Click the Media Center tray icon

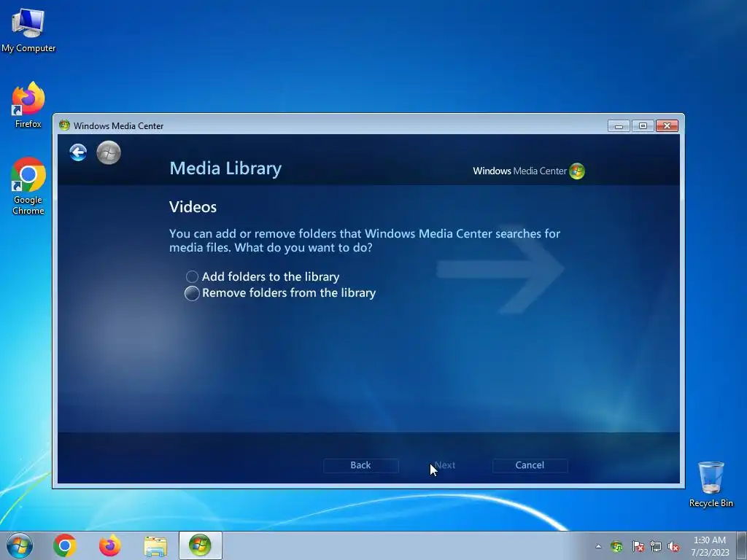(616, 546)
